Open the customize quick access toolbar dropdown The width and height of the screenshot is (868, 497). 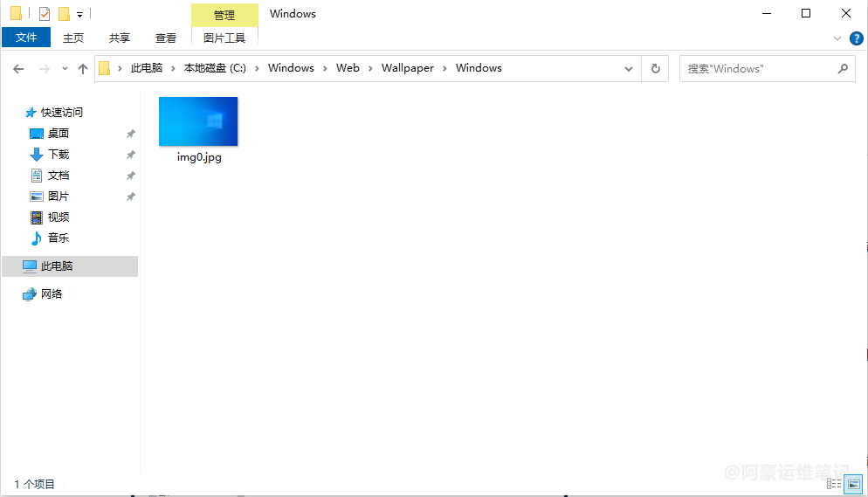click(79, 14)
